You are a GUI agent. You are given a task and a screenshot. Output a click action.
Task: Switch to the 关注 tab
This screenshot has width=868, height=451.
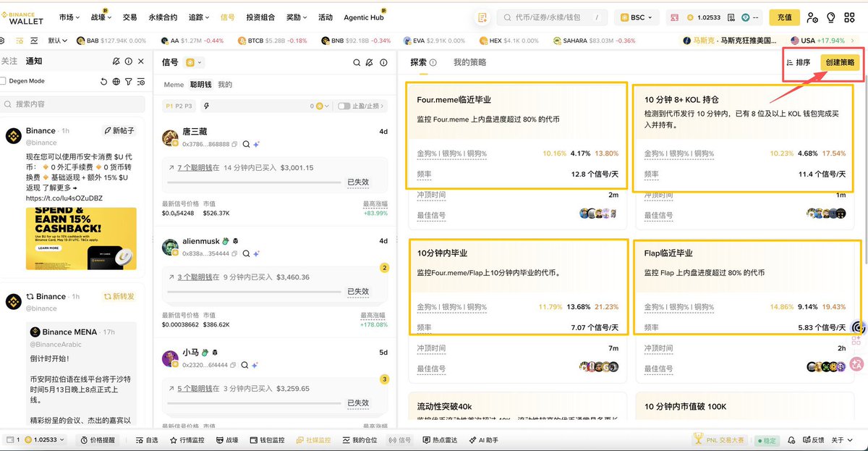9,62
